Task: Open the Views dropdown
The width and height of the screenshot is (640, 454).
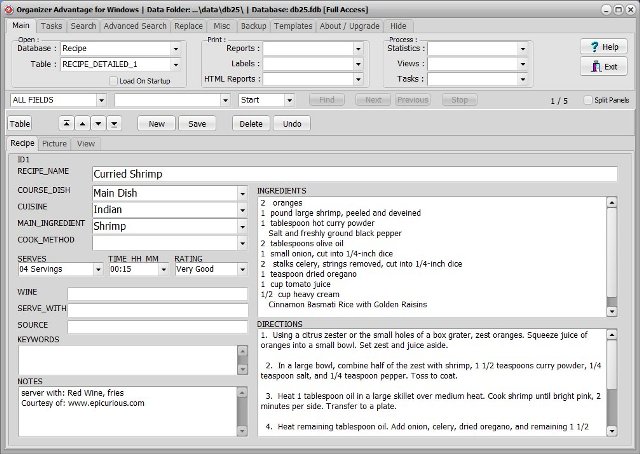Action: point(523,64)
